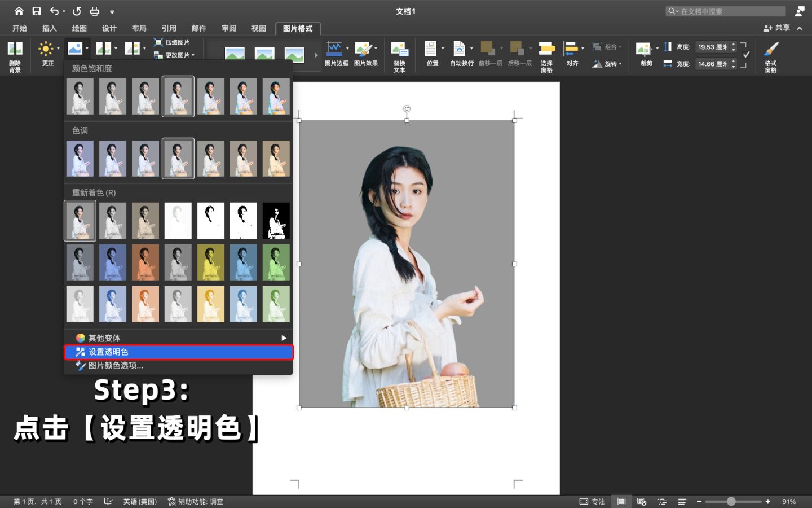This screenshot has height=508, width=812.
Task: Switch to the 审阅 tab
Action: click(x=229, y=28)
